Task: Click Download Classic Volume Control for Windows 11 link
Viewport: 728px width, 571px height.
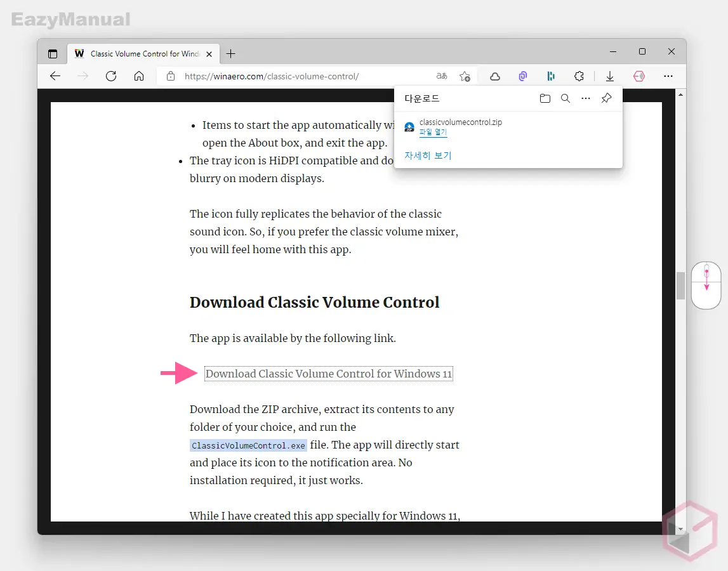Action: (329, 374)
